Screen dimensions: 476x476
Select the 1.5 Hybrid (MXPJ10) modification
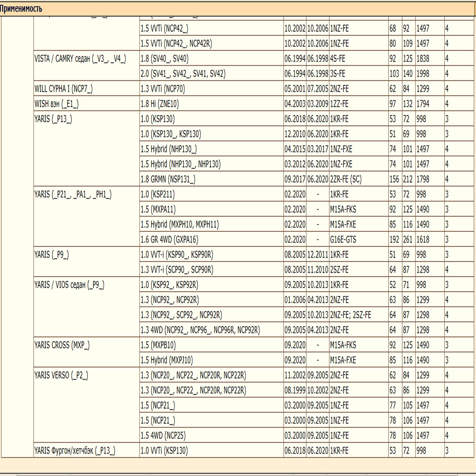coord(167,360)
